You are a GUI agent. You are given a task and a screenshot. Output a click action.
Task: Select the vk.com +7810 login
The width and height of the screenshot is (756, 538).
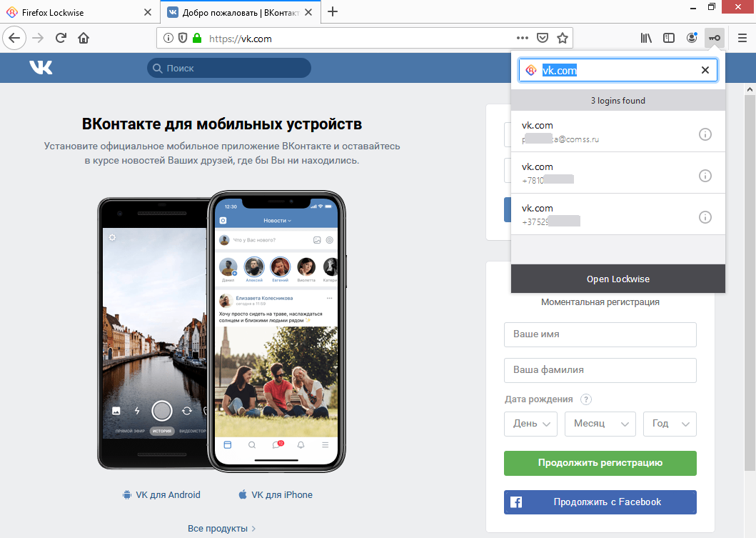pos(618,173)
